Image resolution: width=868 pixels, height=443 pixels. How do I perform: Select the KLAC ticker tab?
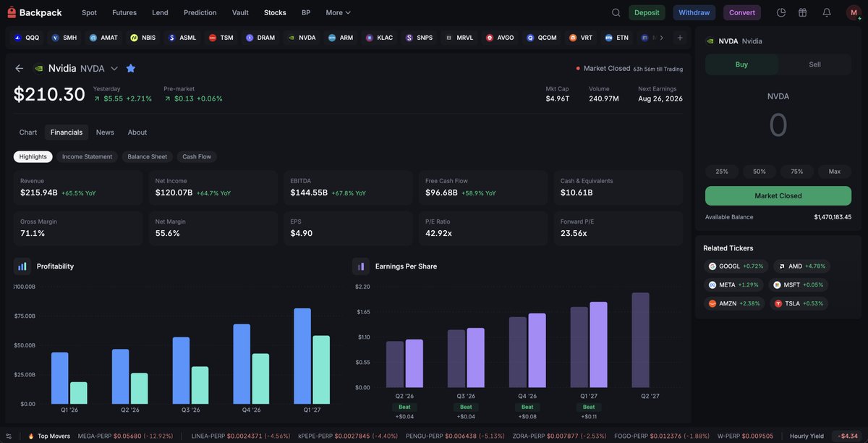point(379,38)
